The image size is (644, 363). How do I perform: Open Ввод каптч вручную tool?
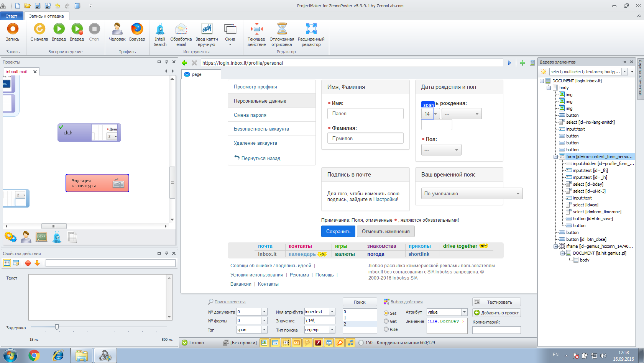tap(207, 34)
